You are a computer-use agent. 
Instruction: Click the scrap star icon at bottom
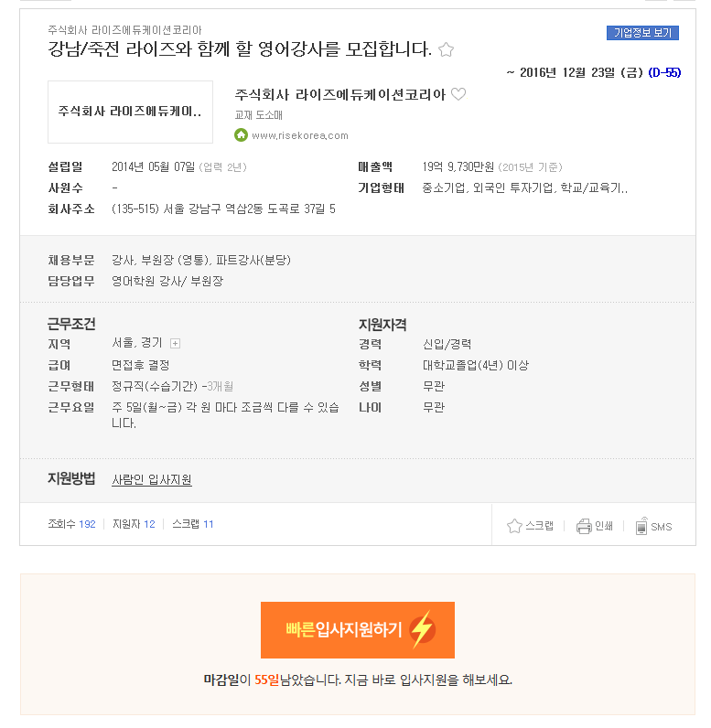click(x=514, y=526)
